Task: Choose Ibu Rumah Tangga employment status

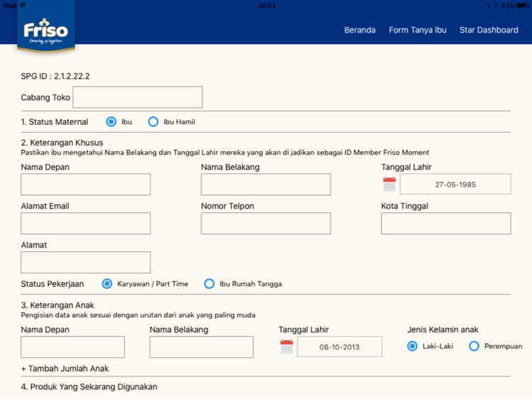Action: pos(209,284)
